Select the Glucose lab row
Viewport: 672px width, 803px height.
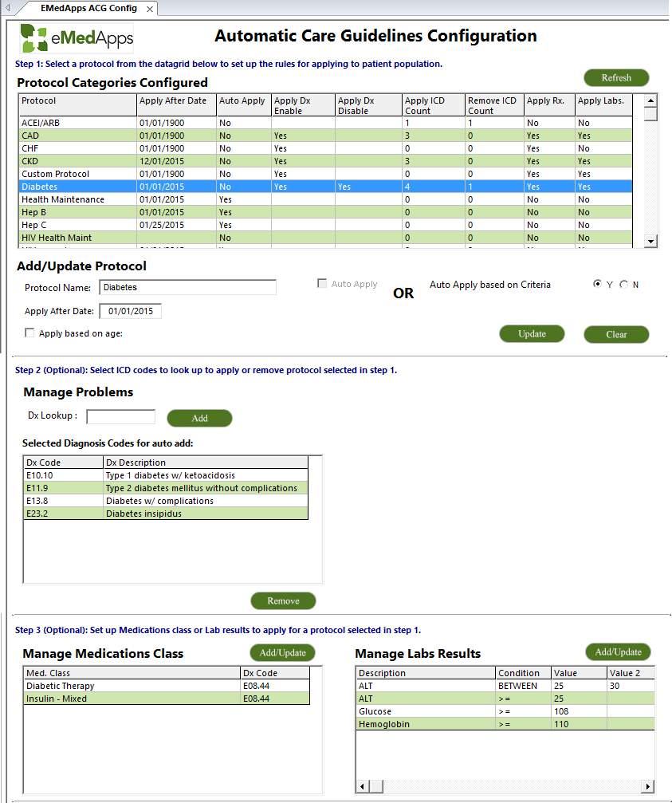pyautogui.click(x=505, y=711)
